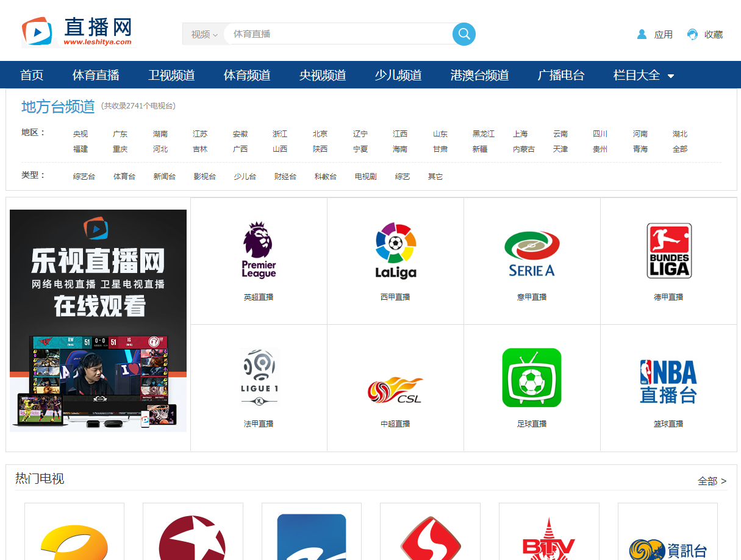This screenshot has height=560, width=741.
Task: Open 体育频道 navigation item
Action: click(x=247, y=75)
